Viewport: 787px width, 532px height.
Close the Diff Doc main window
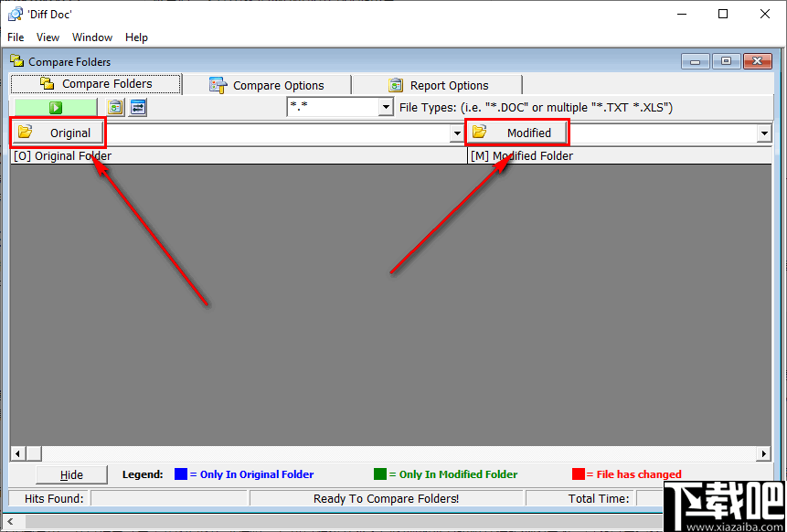(x=764, y=14)
